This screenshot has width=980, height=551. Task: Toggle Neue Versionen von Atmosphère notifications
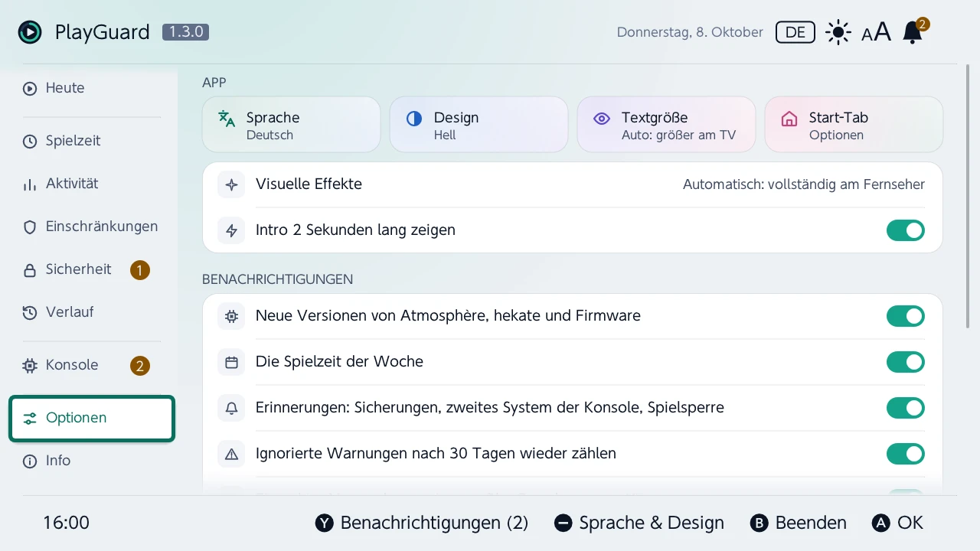tap(906, 316)
